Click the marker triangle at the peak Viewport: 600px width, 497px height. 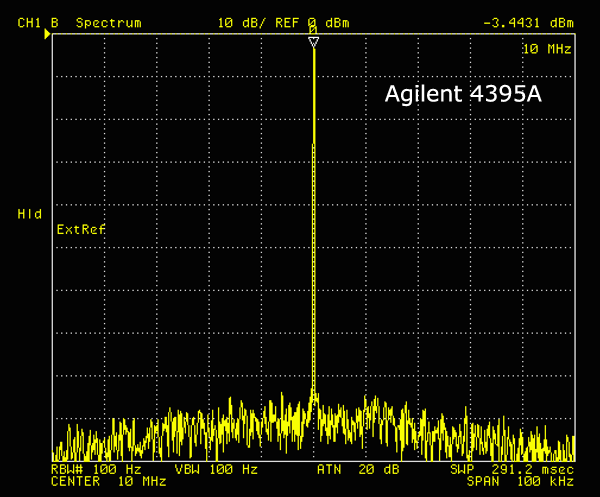point(314,42)
